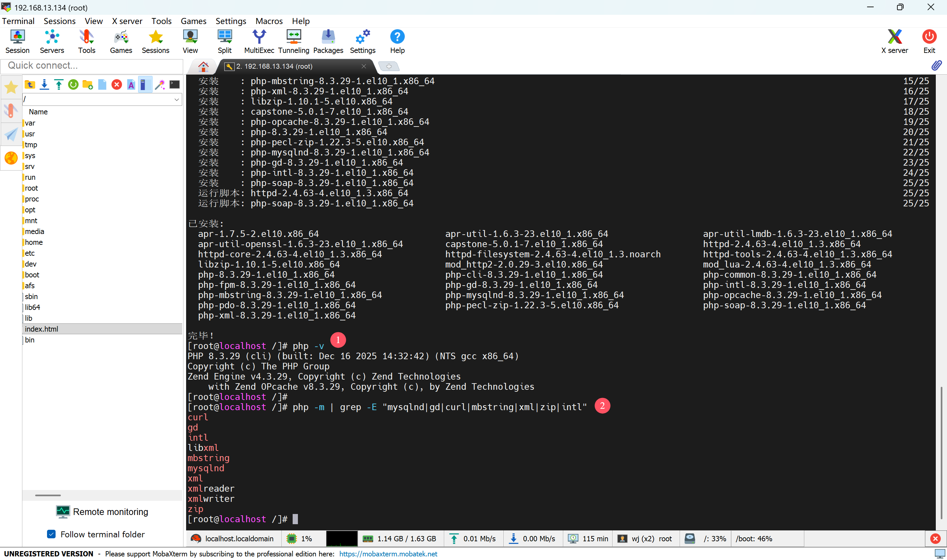Close the 192.168.13.134 session tab
This screenshot has width=947, height=560.
(x=363, y=66)
